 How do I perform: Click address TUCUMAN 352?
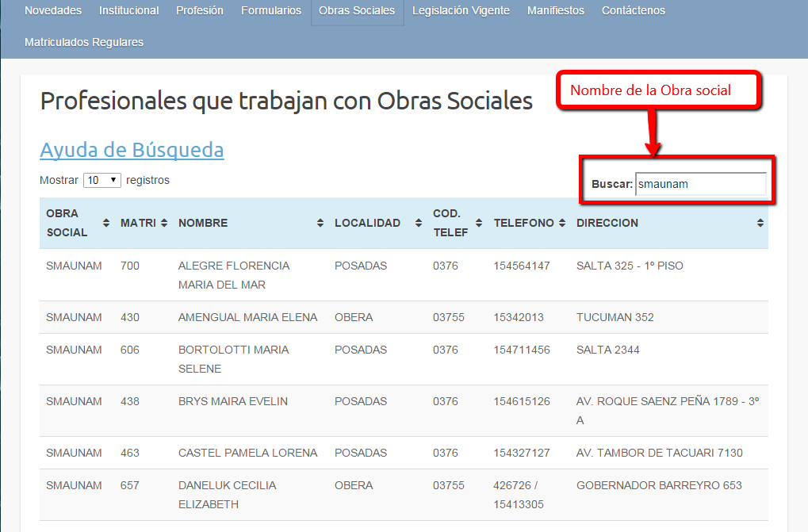point(615,317)
